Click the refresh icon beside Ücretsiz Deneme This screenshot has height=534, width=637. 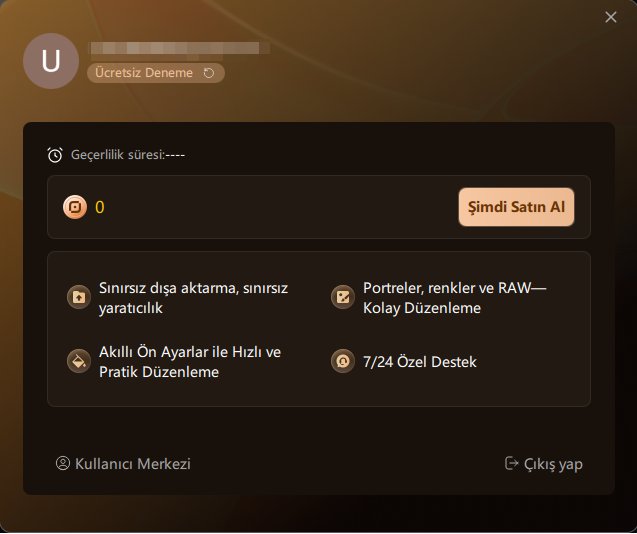click(209, 73)
